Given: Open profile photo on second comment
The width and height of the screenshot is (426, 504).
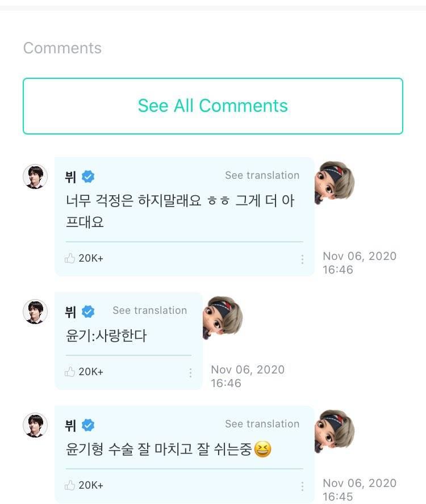Looking at the screenshot, I should point(35,312).
